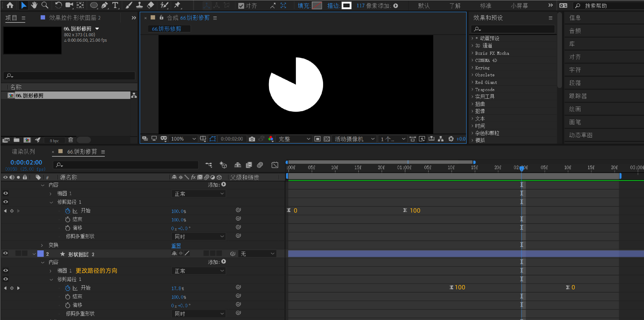This screenshot has width=644, height=320.
Task: Open the 跟踪器 panel
Action: 578,96
